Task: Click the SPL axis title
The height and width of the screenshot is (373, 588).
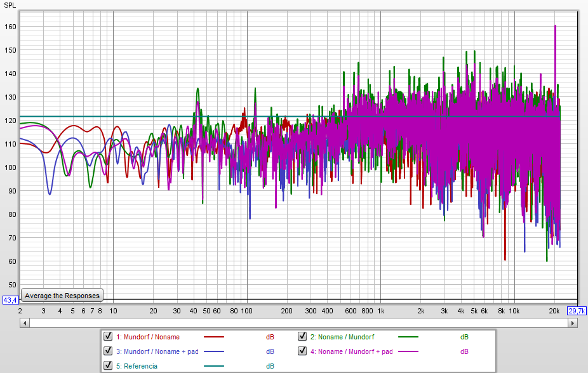Action: 10,5
